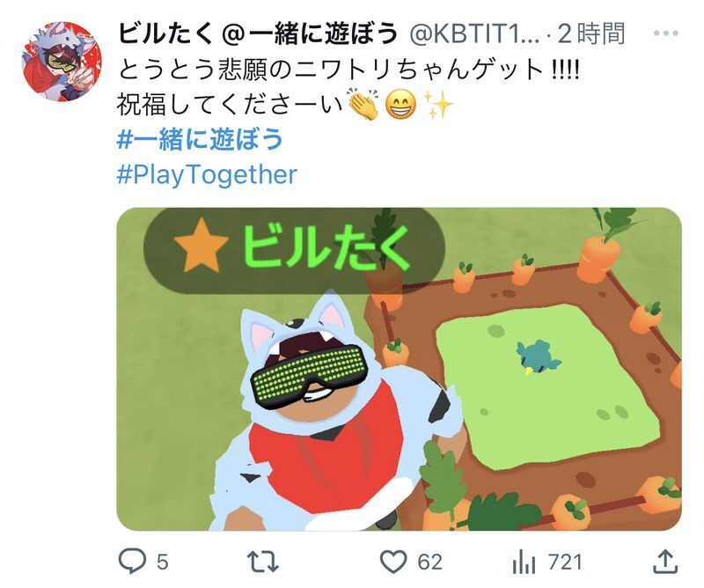Open hashtag #PlayTogether link
The width and height of the screenshot is (704, 588).
click(x=207, y=174)
